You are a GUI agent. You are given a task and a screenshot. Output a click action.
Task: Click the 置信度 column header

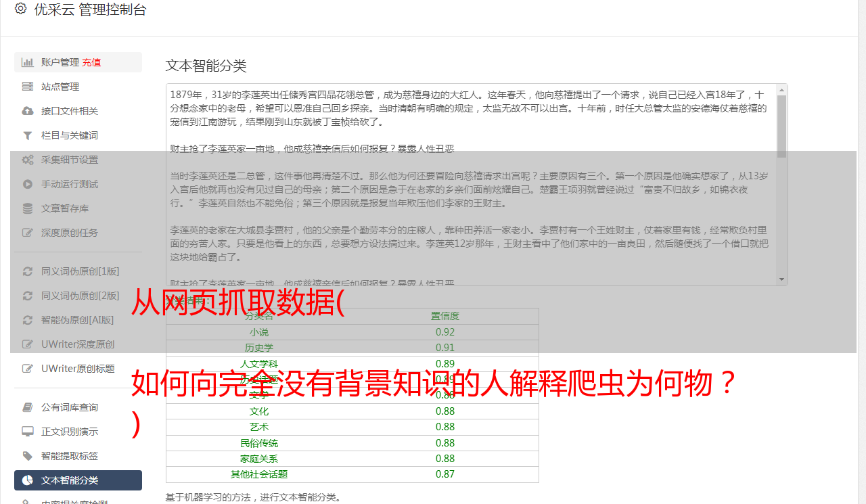[445, 316]
